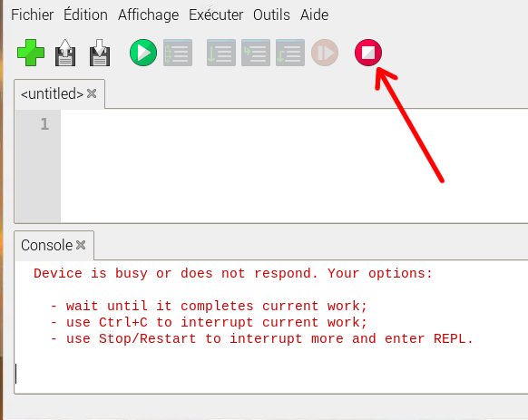Stop/Restart backend with red stop button
The height and width of the screenshot is (420, 528).
368,53
